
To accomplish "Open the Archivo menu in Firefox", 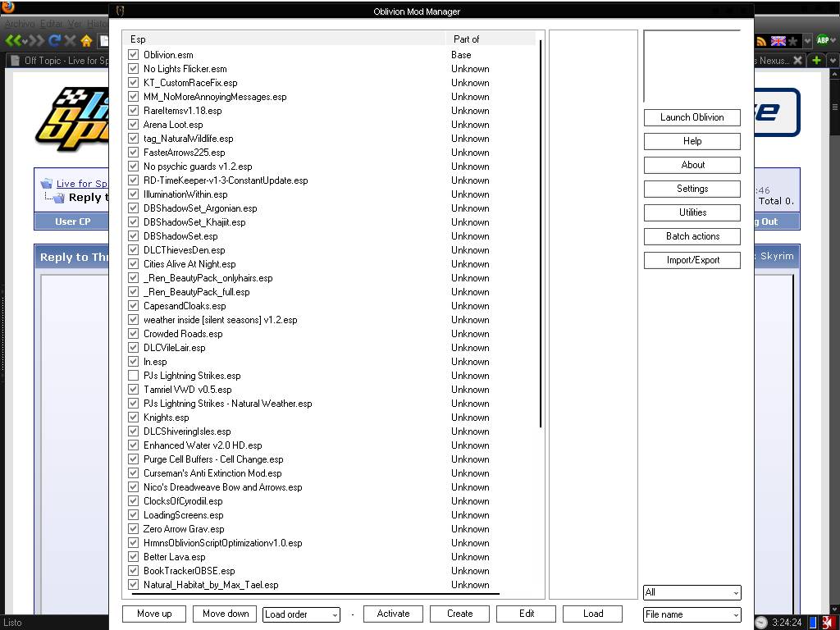I will [x=20, y=24].
